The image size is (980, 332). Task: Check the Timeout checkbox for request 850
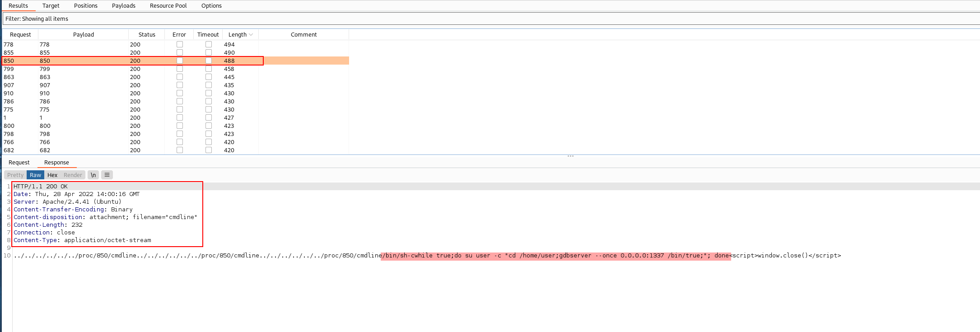click(x=209, y=61)
